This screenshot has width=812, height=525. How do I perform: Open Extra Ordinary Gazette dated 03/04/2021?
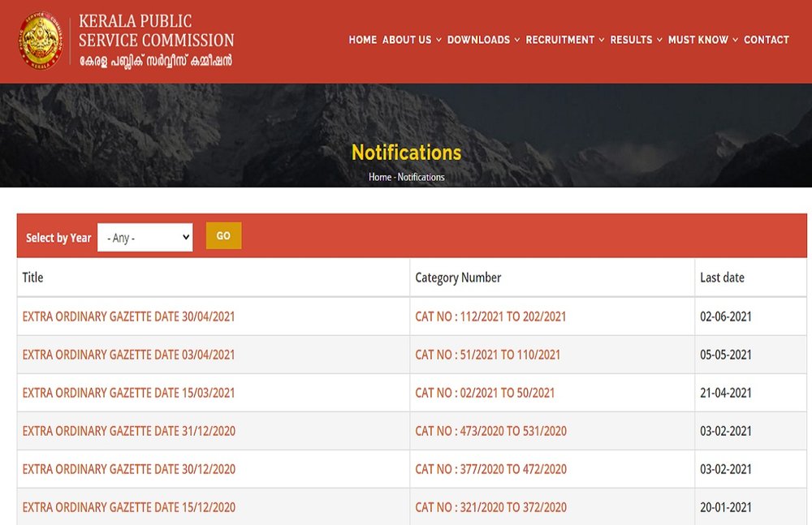click(128, 355)
